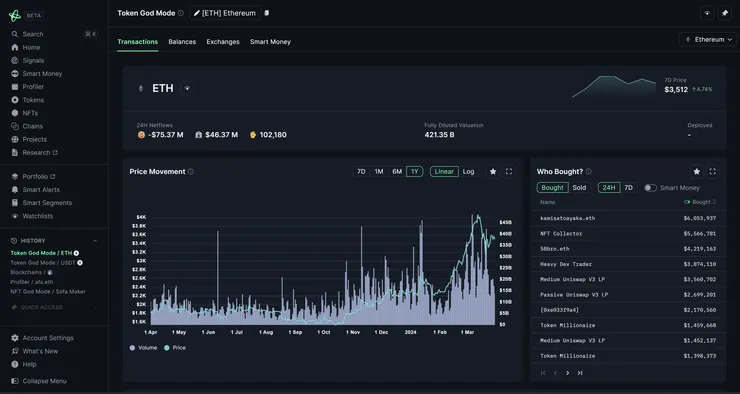Click the Nansen logo icon
The width and height of the screenshot is (740, 394).
(x=15, y=16)
